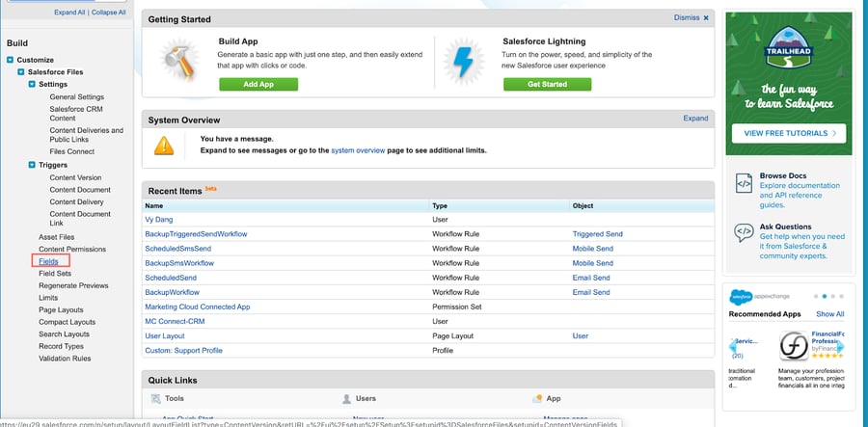Click the green Get Started button

point(547,84)
